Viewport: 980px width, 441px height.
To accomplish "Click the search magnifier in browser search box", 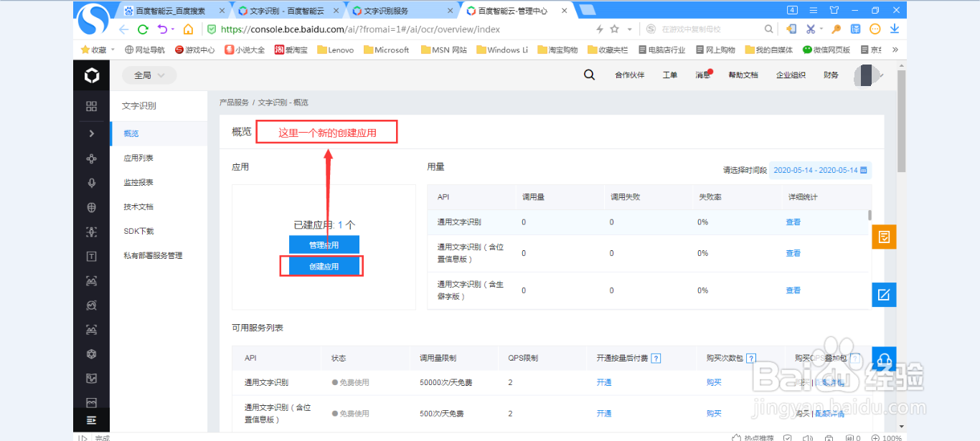I will pyautogui.click(x=768, y=29).
